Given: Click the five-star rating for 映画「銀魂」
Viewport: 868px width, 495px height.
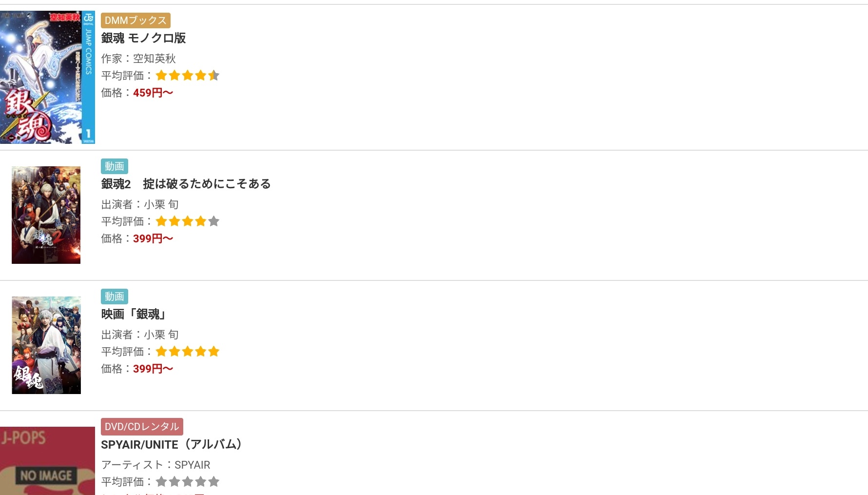Looking at the screenshot, I should click(187, 352).
